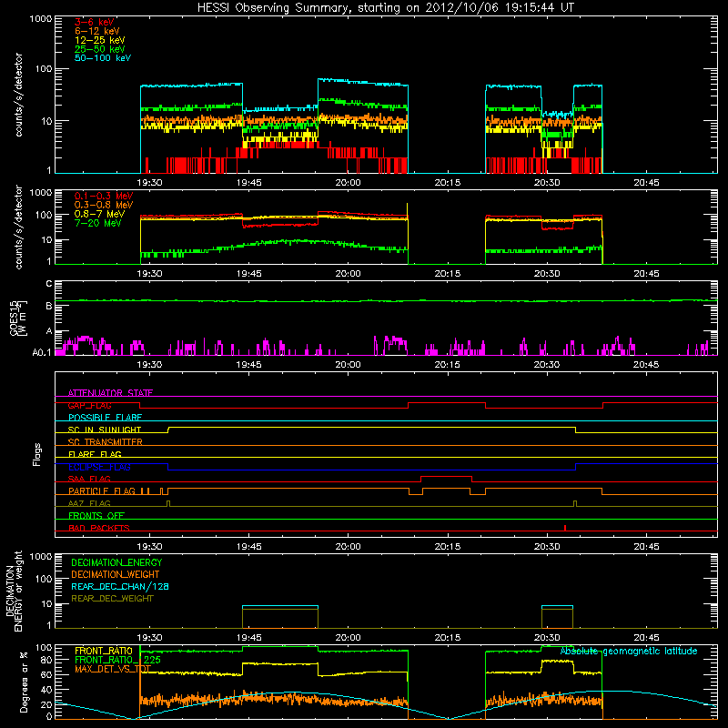Click the POSSIBLE_FLARE flag label

[x=105, y=418]
